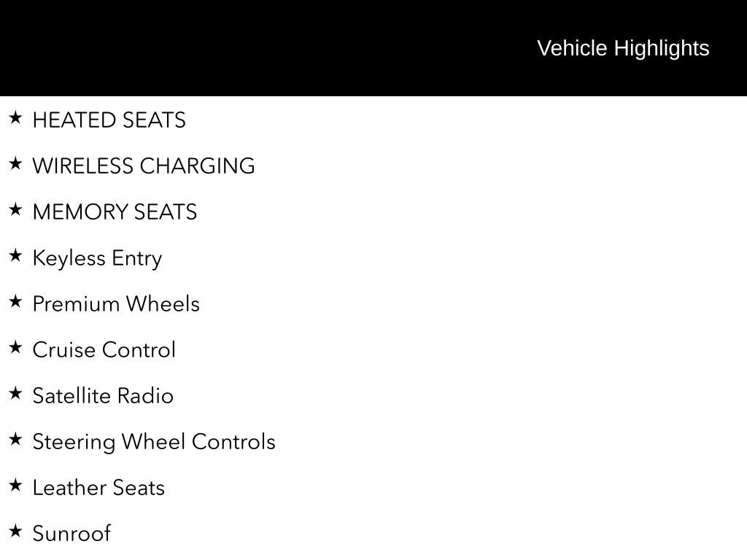Click the star icon before Cruise Control
The image size is (747, 560).
pos(15,347)
